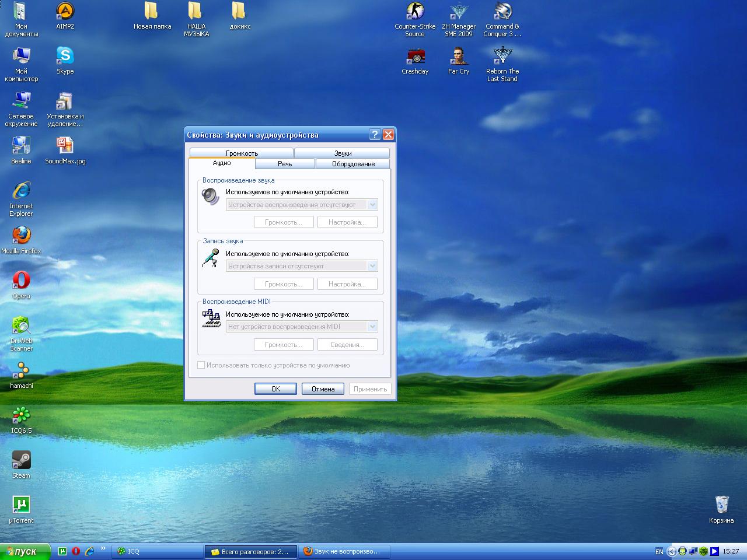The height and width of the screenshot is (560, 747).
Task: Toggle 'Использовать только устройства по умолчанию' checkbox
Action: coord(201,365)
